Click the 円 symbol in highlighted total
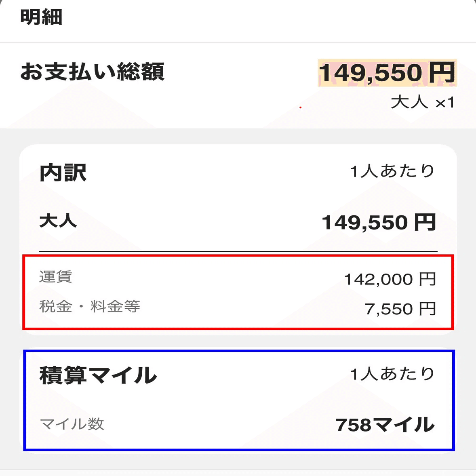This screenshot has height=476, width=476. tap(442, 73)
